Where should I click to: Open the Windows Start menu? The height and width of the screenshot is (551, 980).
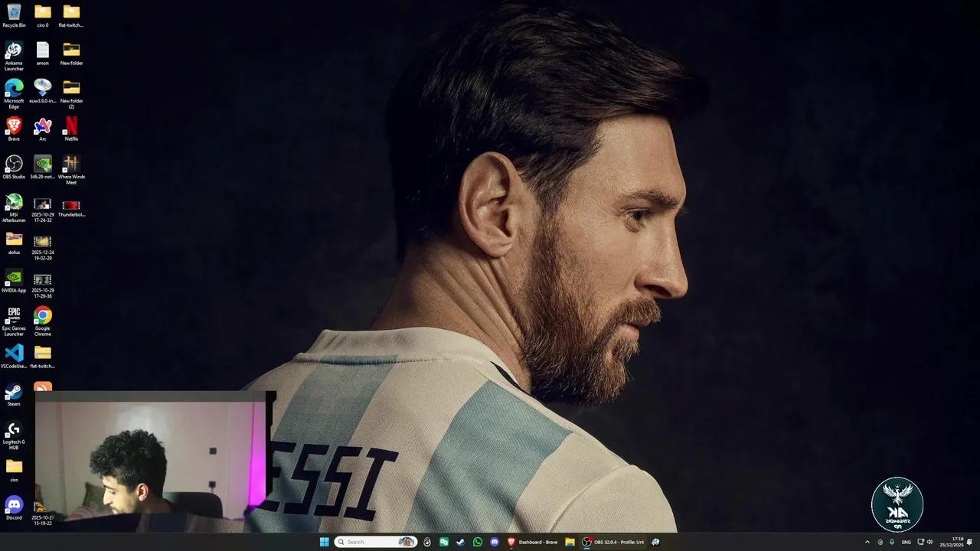[324, 541]
